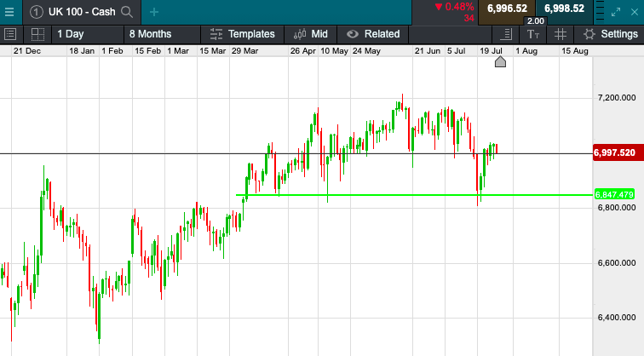Expand chart to fullscreen
The height and width of the screenshot is (356, 644).
pyautogui.click(x=618, y=12)
